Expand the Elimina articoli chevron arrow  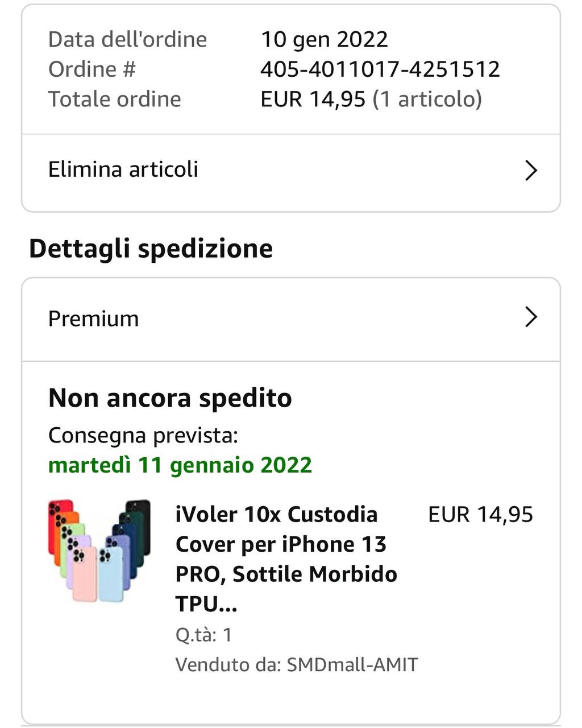coord(531,170)
